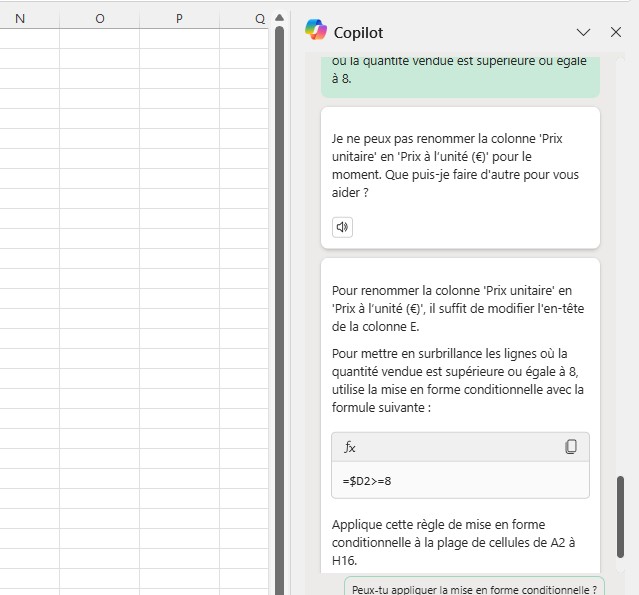
Task: Select the column N header
Action: [x=20, y=18]
